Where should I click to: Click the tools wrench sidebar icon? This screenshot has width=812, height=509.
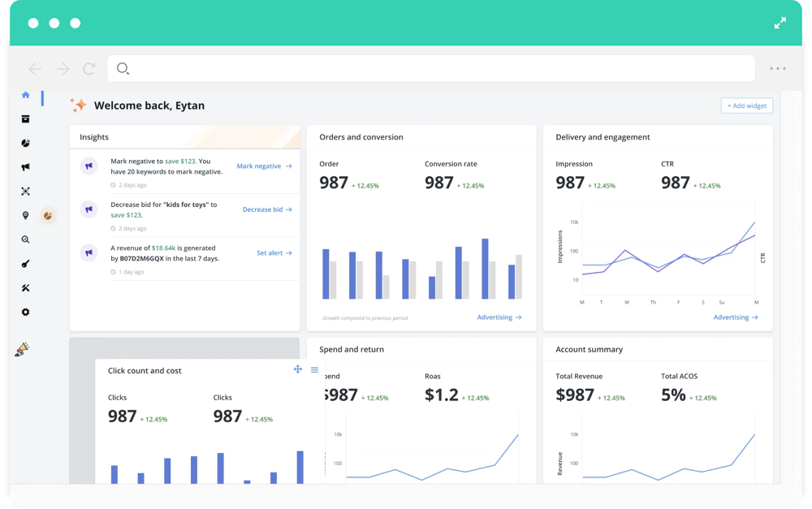coord(25,288)
